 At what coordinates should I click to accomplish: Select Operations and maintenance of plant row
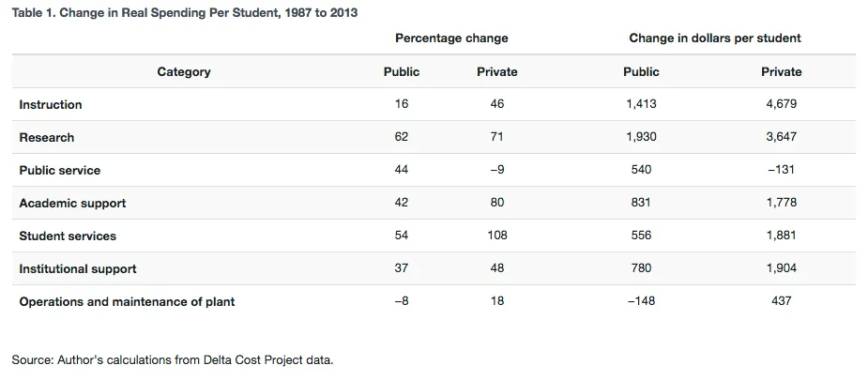point(434,301)
